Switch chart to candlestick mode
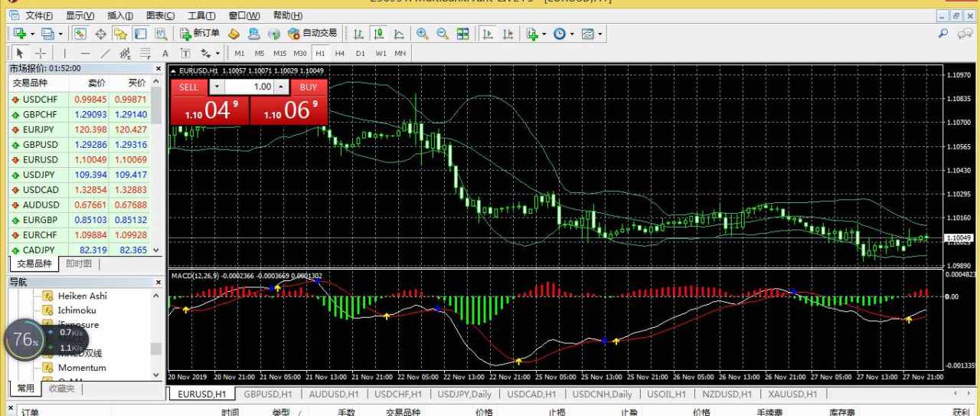Screen dimensions: 980x416 click(378, 34)
